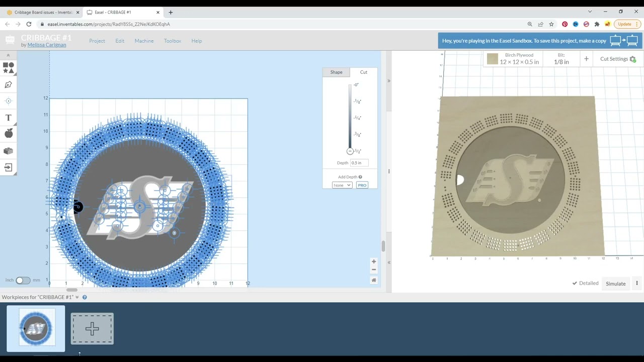Image resolution: width=644 pixels, height=362 pixels.
Task: Open the Project menu
Action: (97, 41)
